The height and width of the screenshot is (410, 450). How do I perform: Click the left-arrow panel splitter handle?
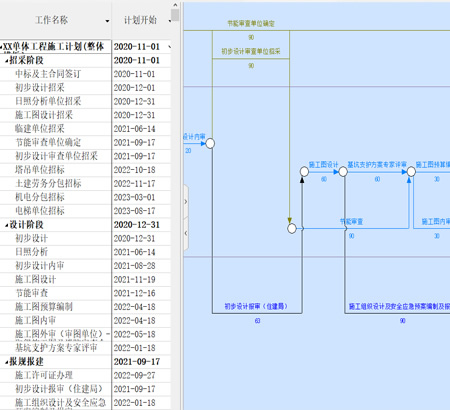186,233
